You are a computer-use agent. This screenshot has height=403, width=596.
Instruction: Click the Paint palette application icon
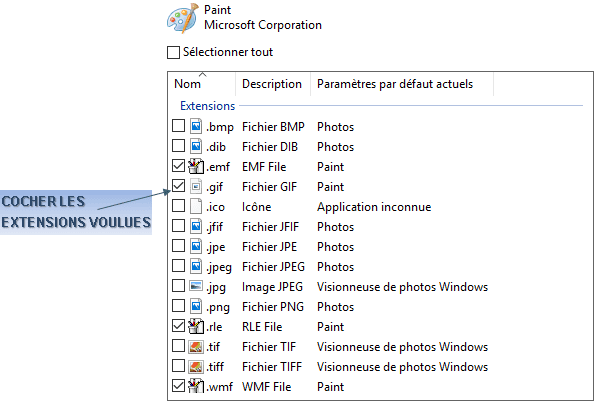[183, 18]
